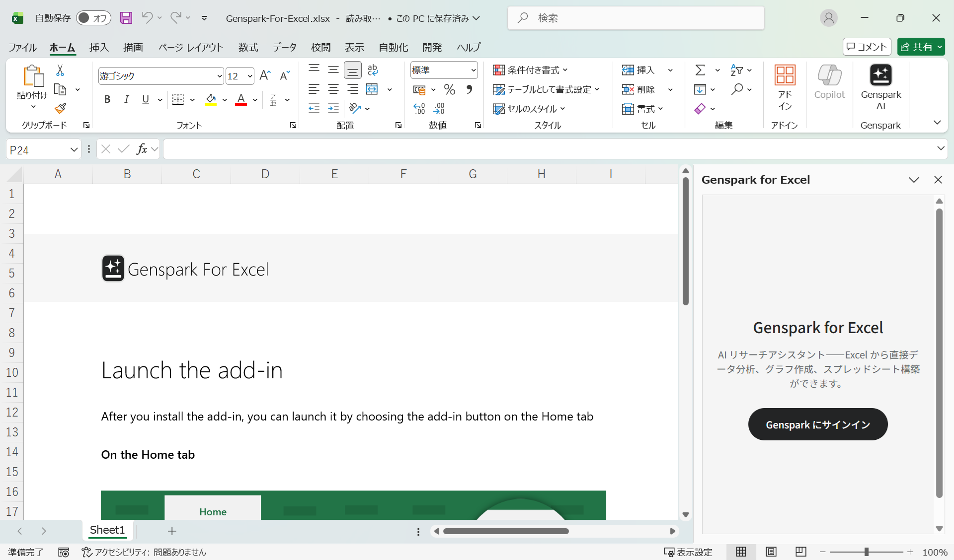This screenshot has width=954, height=560.
Task: Open the ファイル menu
Action: coord(22,47)
